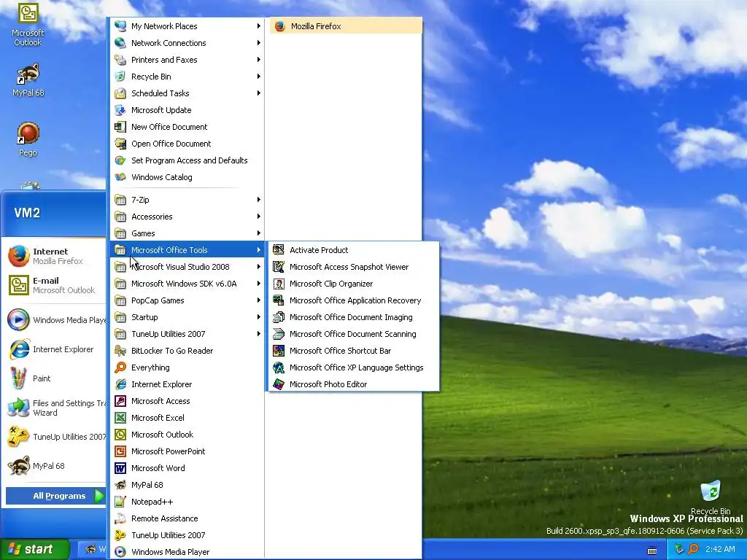
Task: Open the Pego desktop shortcut
Action: point(28,139)
